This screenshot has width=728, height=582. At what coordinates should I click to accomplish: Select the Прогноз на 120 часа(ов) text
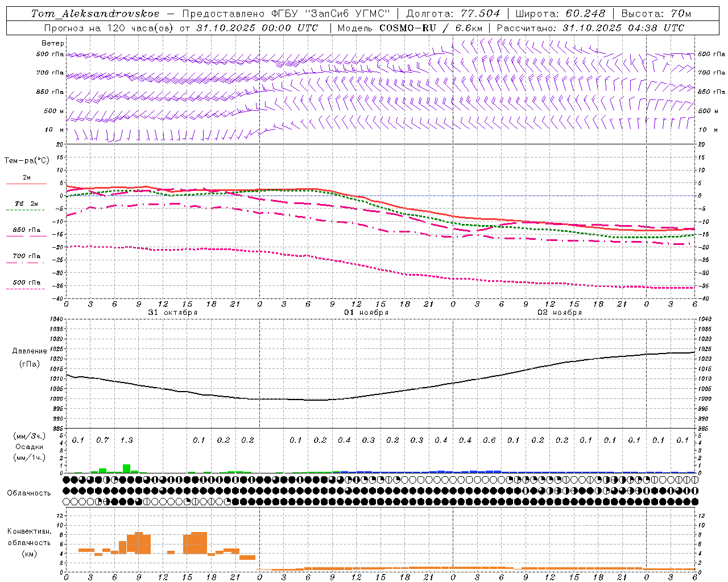tap(110, 28)
